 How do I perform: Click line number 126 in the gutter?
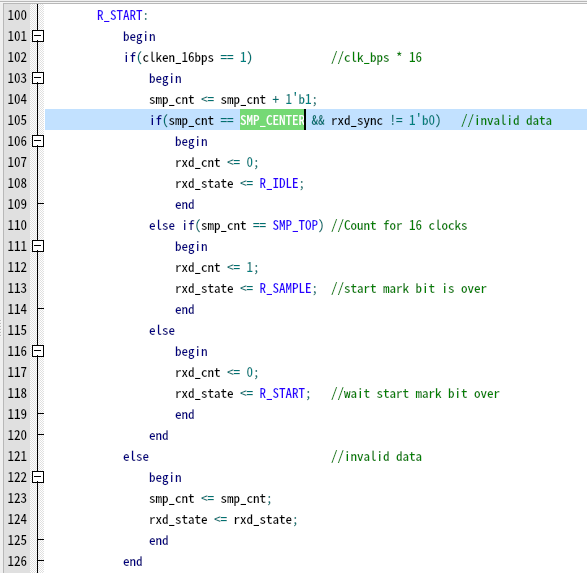click(17, 561)
